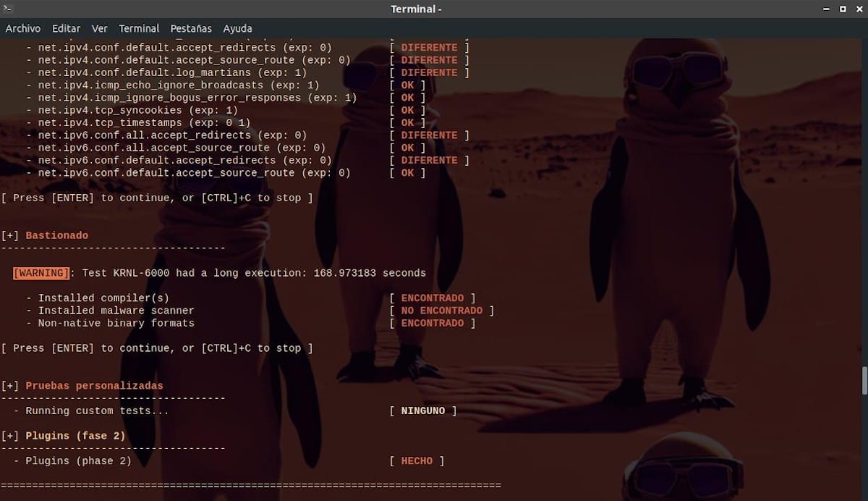Click the Pruebas personalizadas heading
Screen dimensions: 868x501
94,386
